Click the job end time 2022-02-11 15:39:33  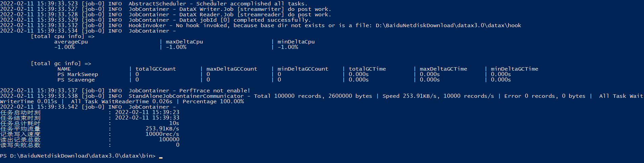point(147,118)
